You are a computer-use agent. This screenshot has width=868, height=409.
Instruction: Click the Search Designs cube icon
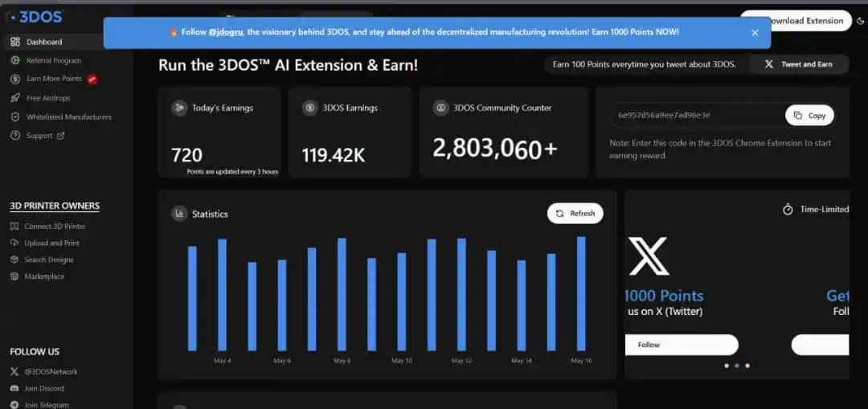point(14,260)
